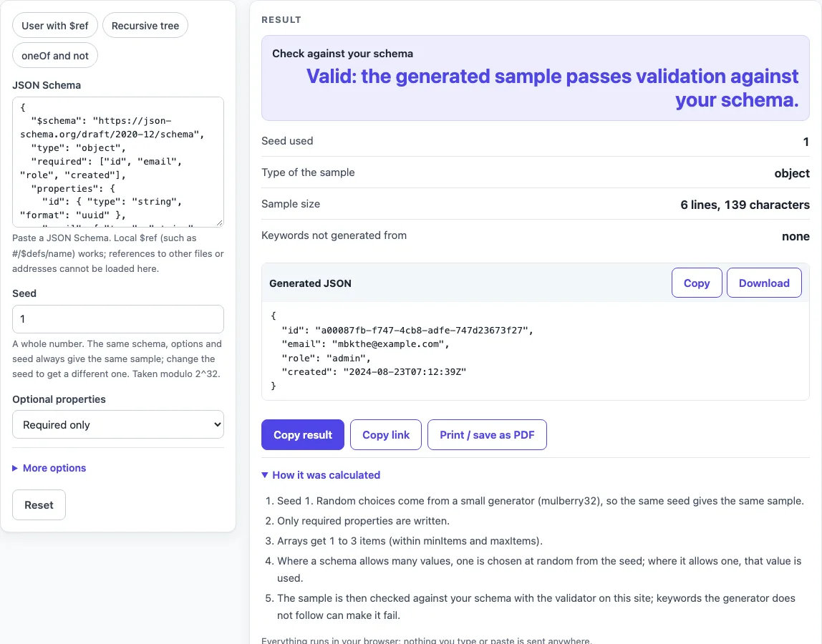Expand the More options section
This screenshot has height=644, width=822.
point(49,468)
